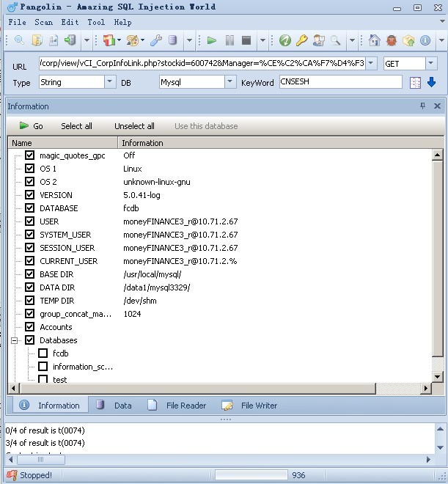Screen dimensions: 448x484
Task: Click the chart report toolbar icon
Action: tap(54, 40)
